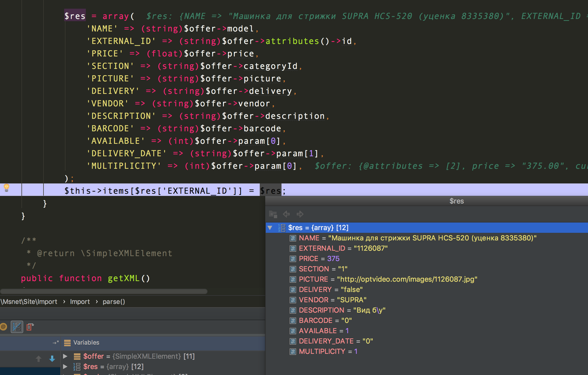Select the BARCODE = "0" entry
588x375 pixels.
(x=427, y=321)
